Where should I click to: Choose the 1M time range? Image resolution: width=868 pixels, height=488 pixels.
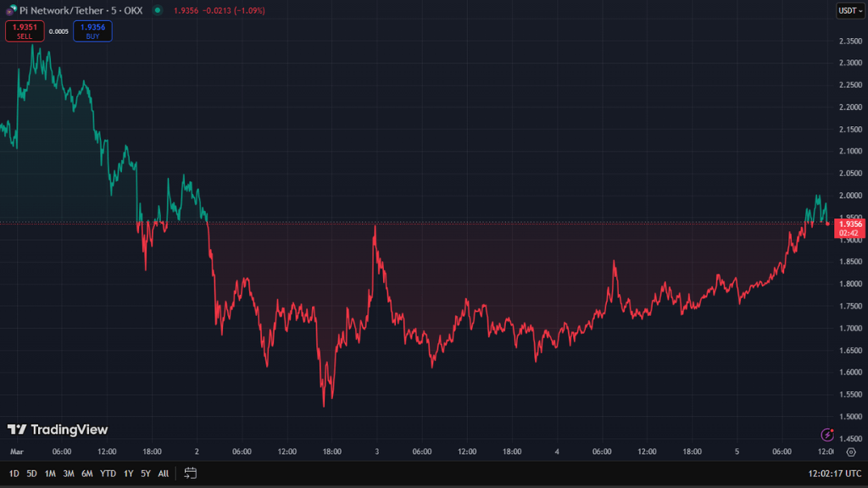50,474
